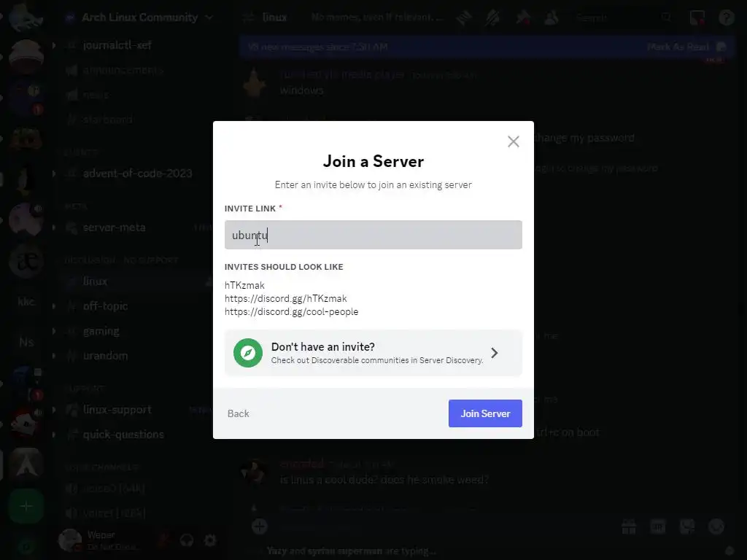747x560 pixels.
Task: Open the Ns server in server list
Action: click(26, 342)
